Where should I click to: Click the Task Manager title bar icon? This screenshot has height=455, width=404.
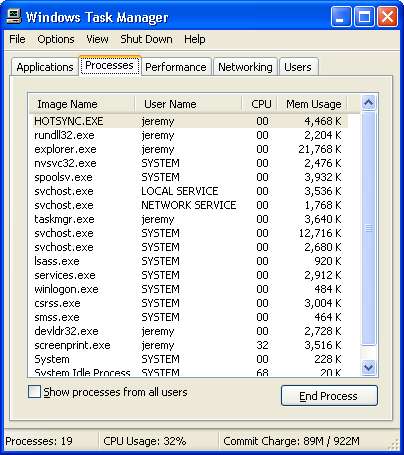pos(14,16)
